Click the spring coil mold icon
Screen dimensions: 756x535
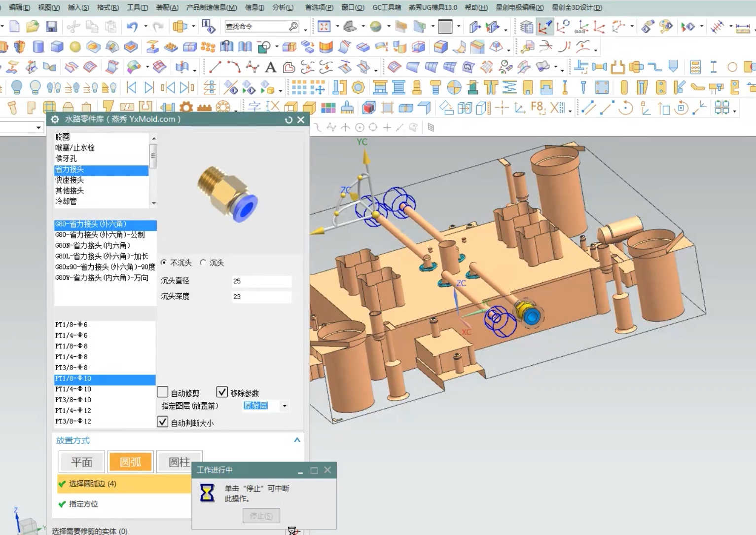tap(509, 87)
